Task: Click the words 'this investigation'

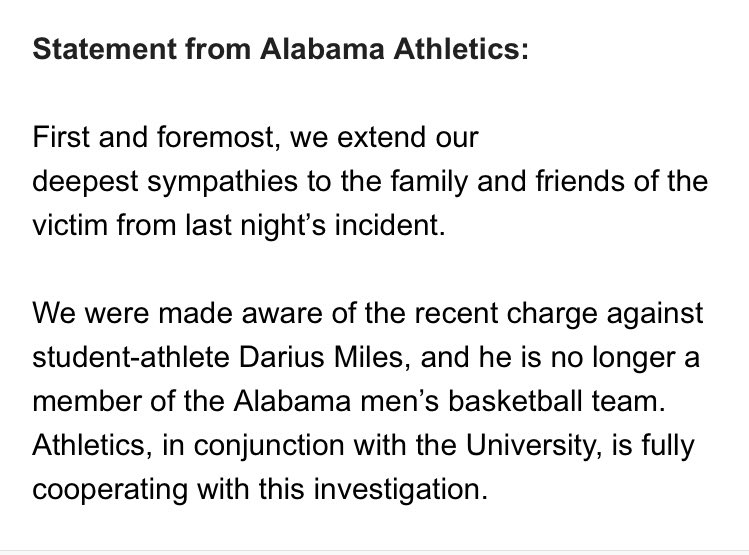Action: pos(370,489)
